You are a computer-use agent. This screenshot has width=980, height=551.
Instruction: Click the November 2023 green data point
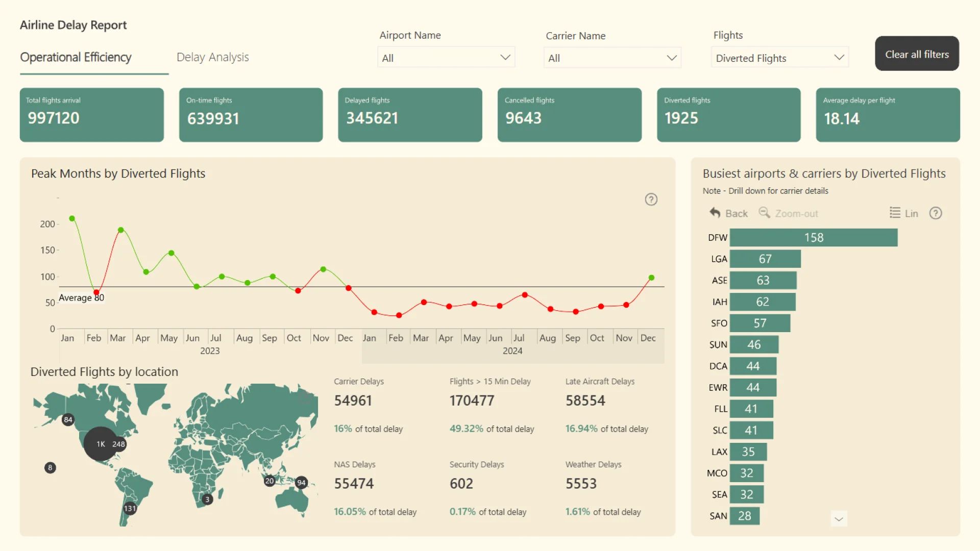[323, 269]
